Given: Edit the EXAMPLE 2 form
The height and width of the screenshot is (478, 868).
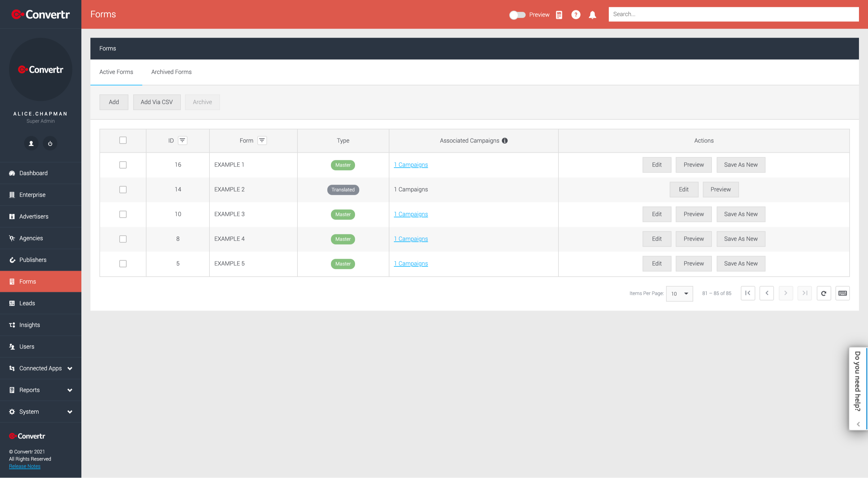Looking at the screenshot, I should tap(684, 190).
